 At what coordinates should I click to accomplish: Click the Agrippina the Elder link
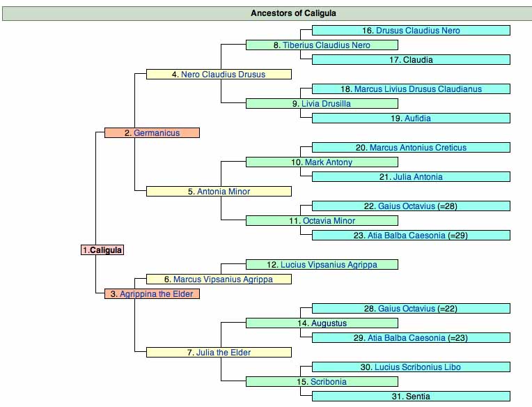point(157,294)
